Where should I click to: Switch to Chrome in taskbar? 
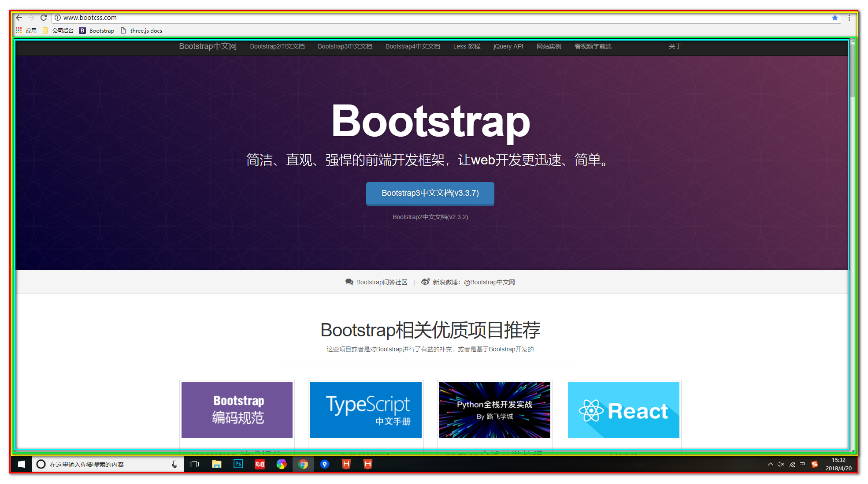pyautogui.click(x=303, y=464)
